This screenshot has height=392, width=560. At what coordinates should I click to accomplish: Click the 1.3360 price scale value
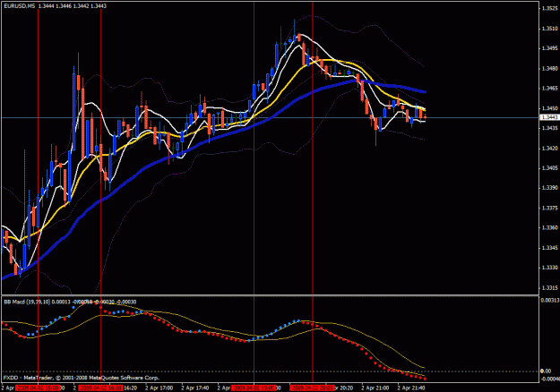(x=550, y=227)
